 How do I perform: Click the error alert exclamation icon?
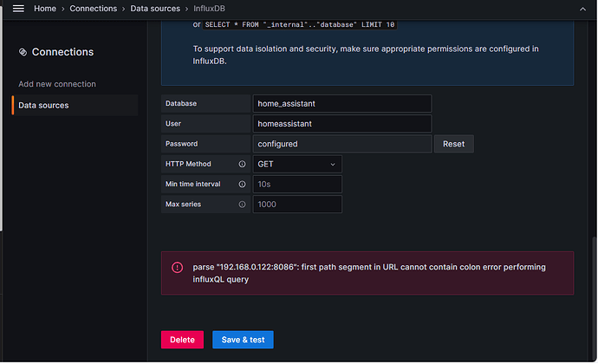point(177,268)
